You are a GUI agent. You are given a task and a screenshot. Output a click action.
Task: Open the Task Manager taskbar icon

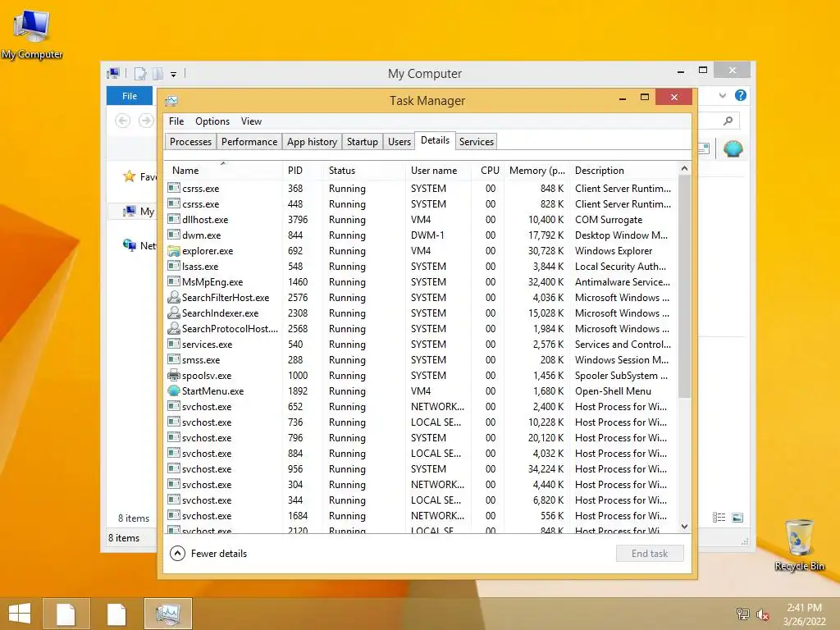pyautogui.click(x=167, y=614)
